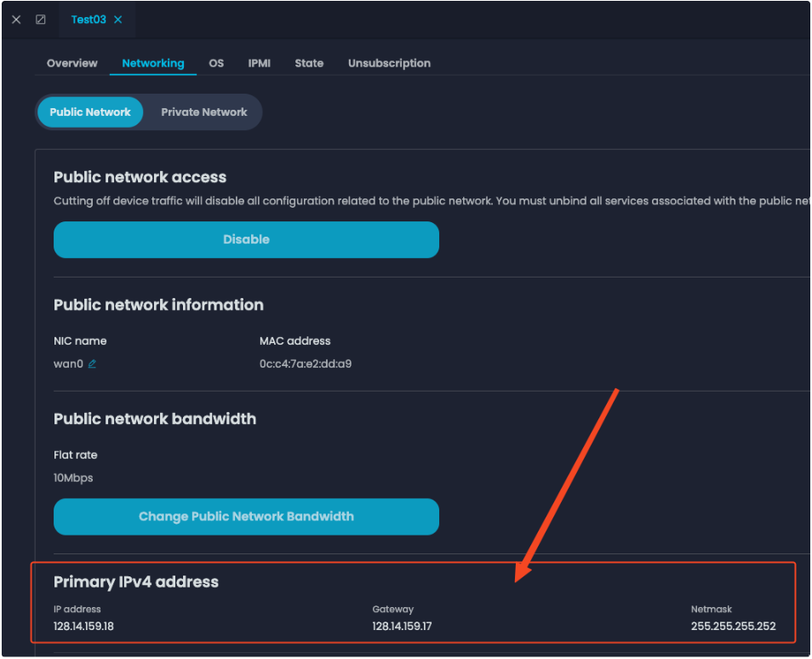
Task: Select the Public Network toggle option
Action: pos(90,112)
